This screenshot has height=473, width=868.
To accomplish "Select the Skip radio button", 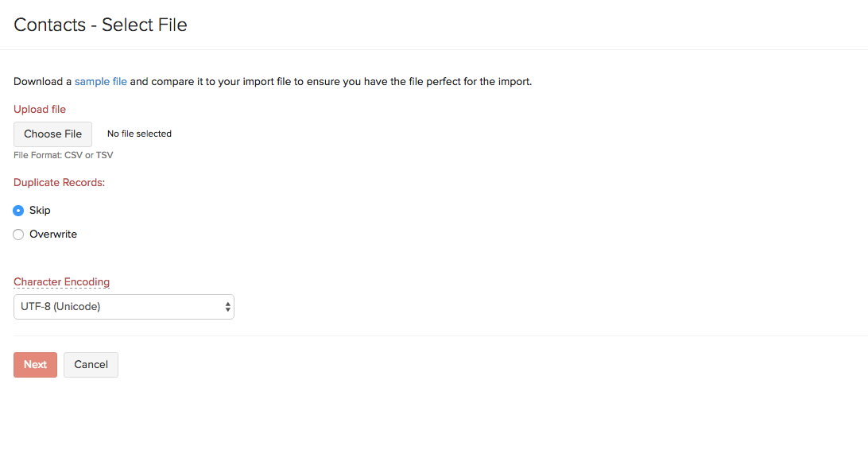I will click(x=18, y=211).
